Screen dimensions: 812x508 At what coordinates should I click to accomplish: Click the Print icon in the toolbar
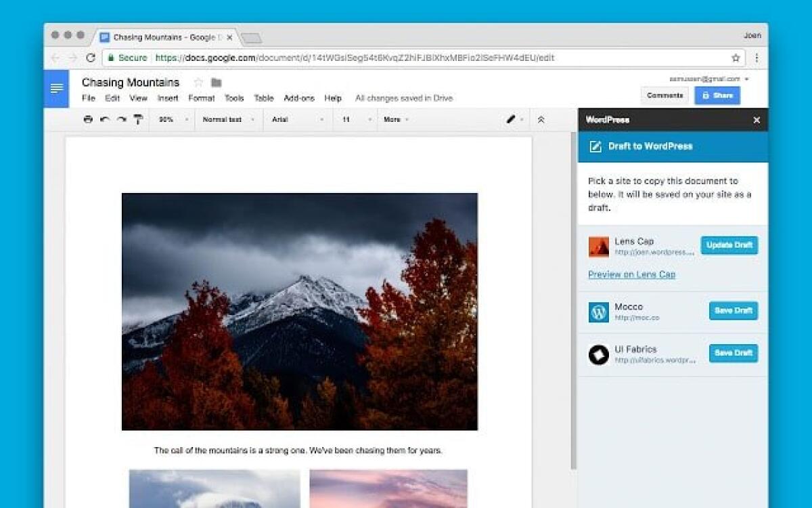(x=88, y=120)
